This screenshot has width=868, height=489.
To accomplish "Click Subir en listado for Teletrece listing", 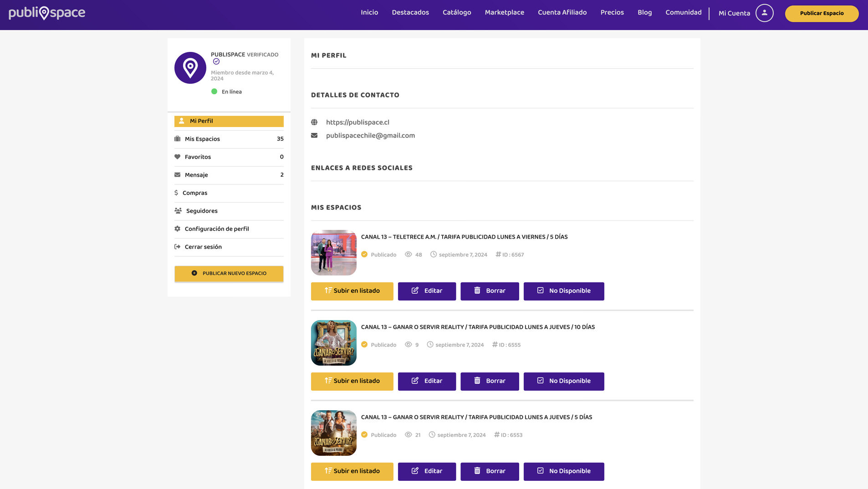I will (x=352, y=291).
